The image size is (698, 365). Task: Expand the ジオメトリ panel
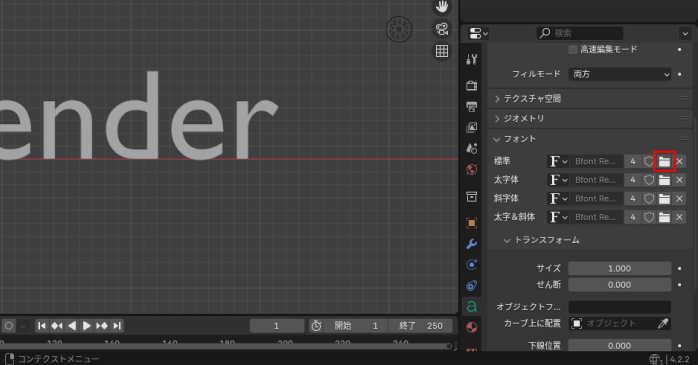(590, 118)
